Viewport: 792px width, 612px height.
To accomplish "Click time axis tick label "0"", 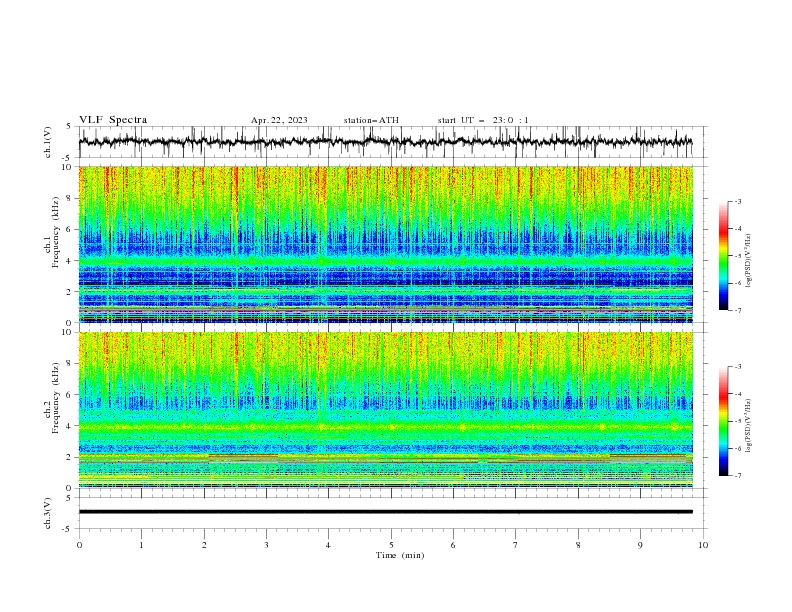I will 79,545.
